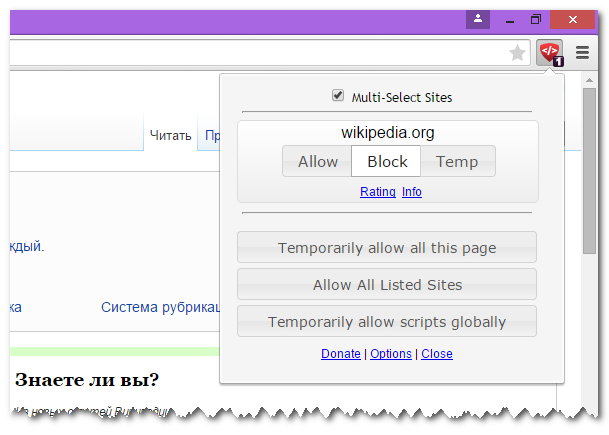The height and width of the screenshot is (435, 609).
Task: Bookmark this page with the star icon
Action: [517, 52]
